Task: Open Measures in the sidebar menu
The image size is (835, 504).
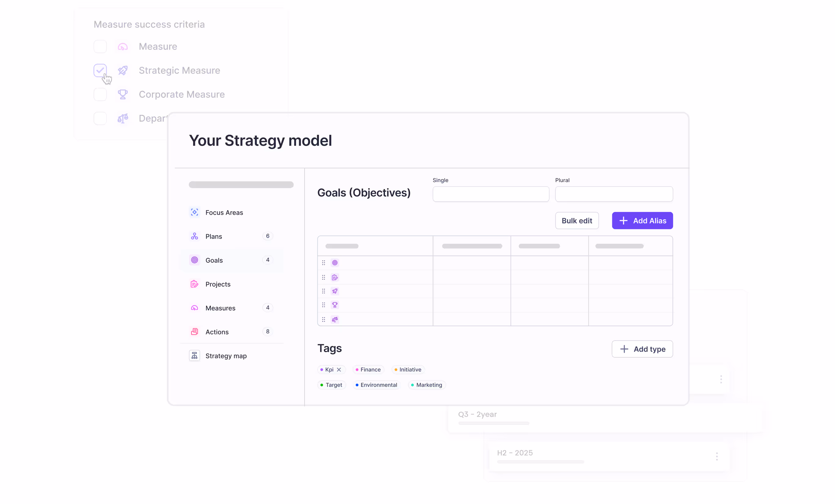Action: click(x=220, y=308)
